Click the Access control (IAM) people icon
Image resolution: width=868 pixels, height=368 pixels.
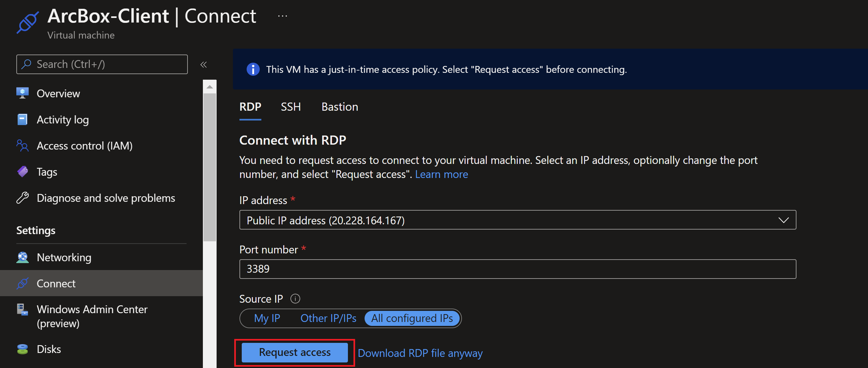point(22,145)
